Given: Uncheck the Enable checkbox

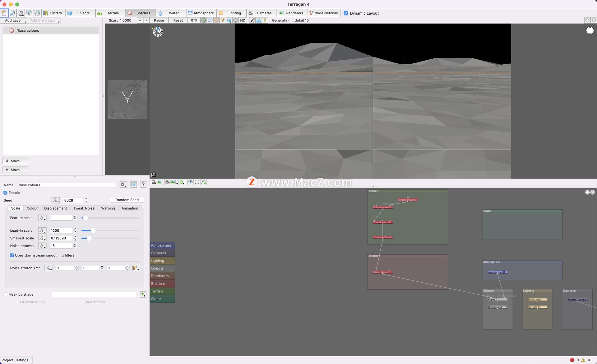Looking at the screenshot, I should (x=6, y=193).
